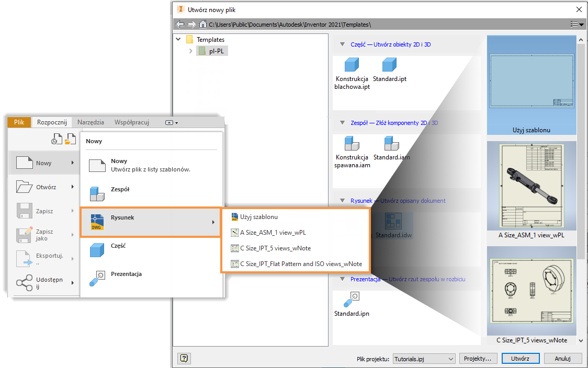
Task: Collapse the Rysunek section triangle
Action: pos(342,201)
